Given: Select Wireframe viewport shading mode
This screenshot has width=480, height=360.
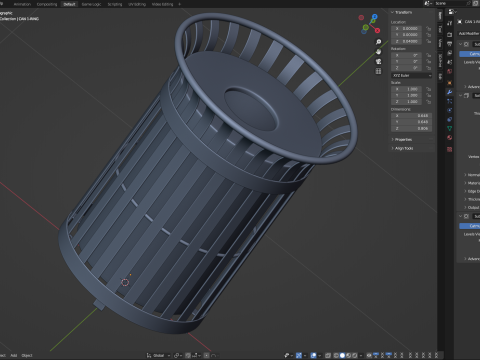Looking at the screenshot, I should 336,355.
